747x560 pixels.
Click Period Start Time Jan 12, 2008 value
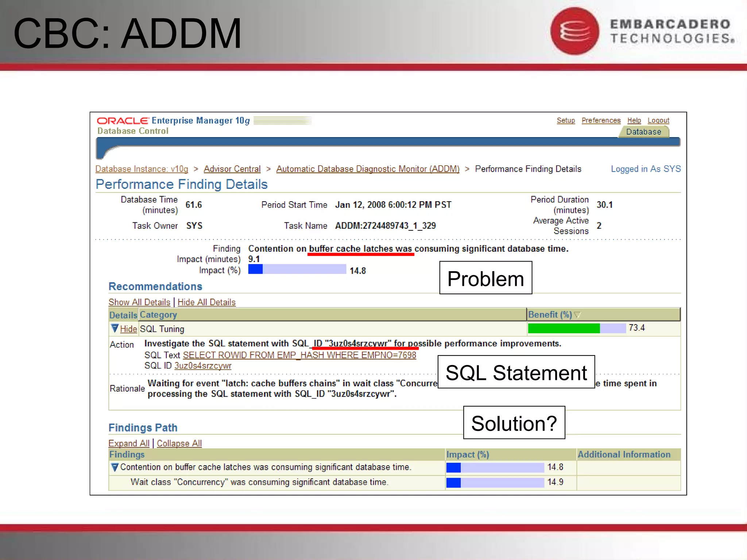click(x=393, y=205)
